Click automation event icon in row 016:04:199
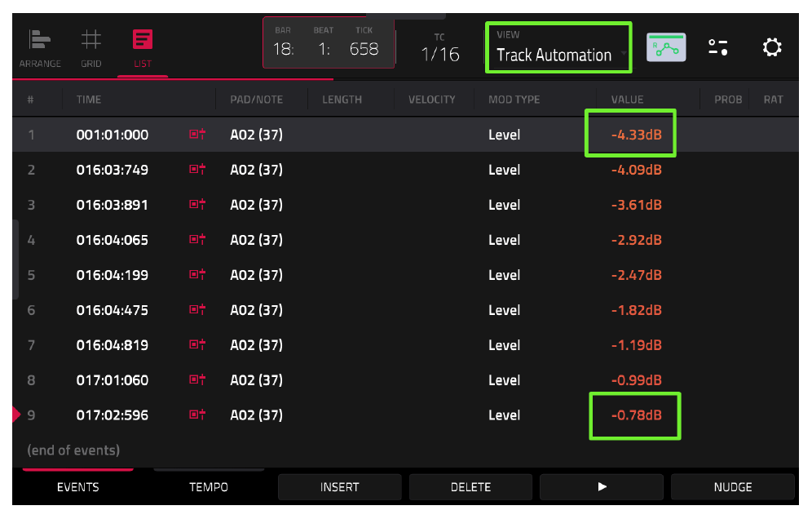The height and width of the screenshot is (519, 812). pyautogui.click(x=197, y=274)
